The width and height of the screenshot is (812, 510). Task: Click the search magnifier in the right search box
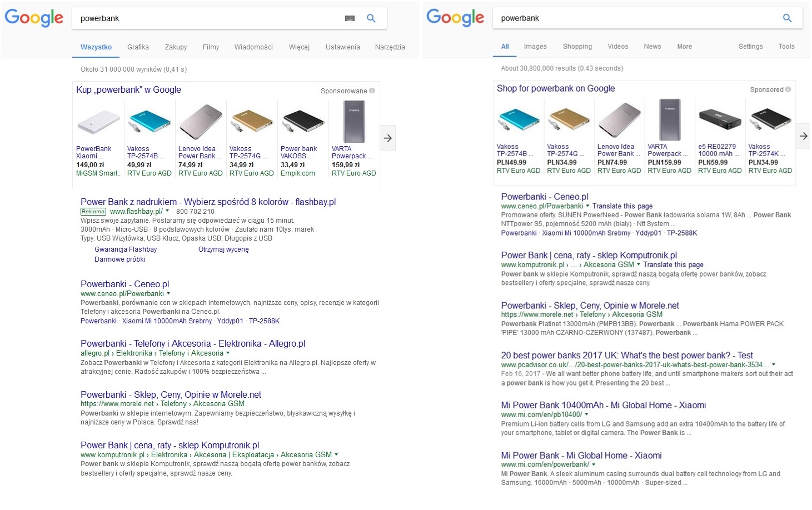[787, 18]
